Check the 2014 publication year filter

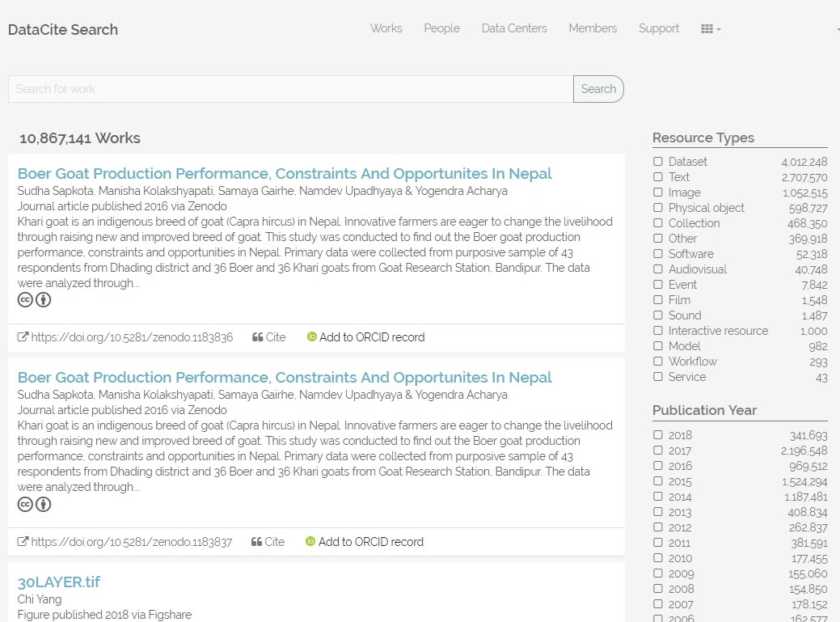click(x=658, y=496)
